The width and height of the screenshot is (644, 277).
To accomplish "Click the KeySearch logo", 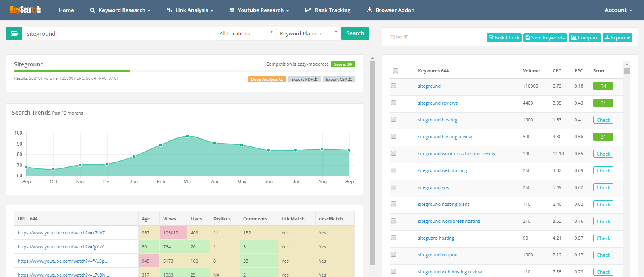I will [25, 10].
